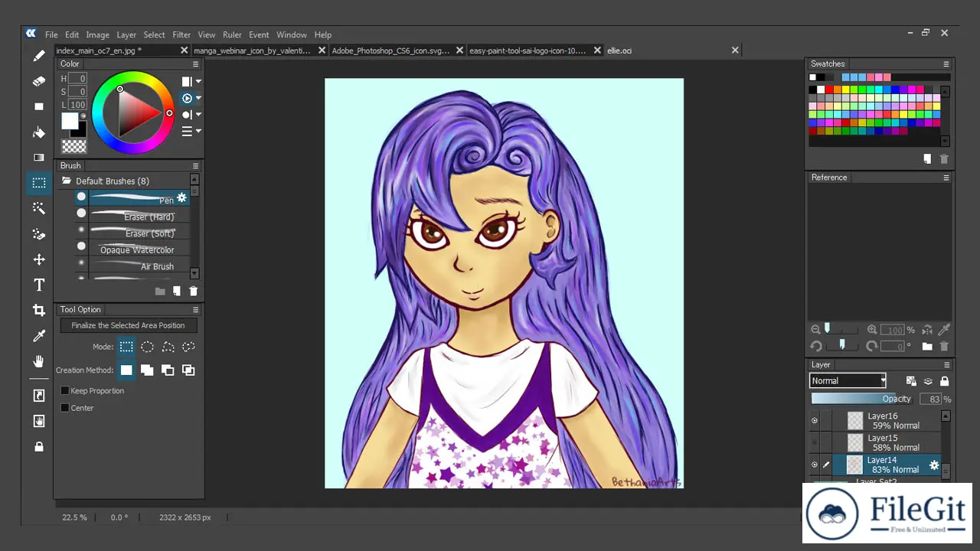This screenshot has width=980, height=551.
Task: Set creation method to subtract from selection
Action: click(x=168, y=370)
